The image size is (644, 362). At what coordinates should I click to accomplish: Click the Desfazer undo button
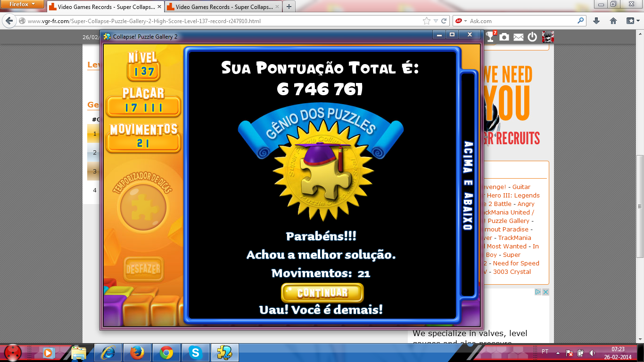tap(143, 269)
